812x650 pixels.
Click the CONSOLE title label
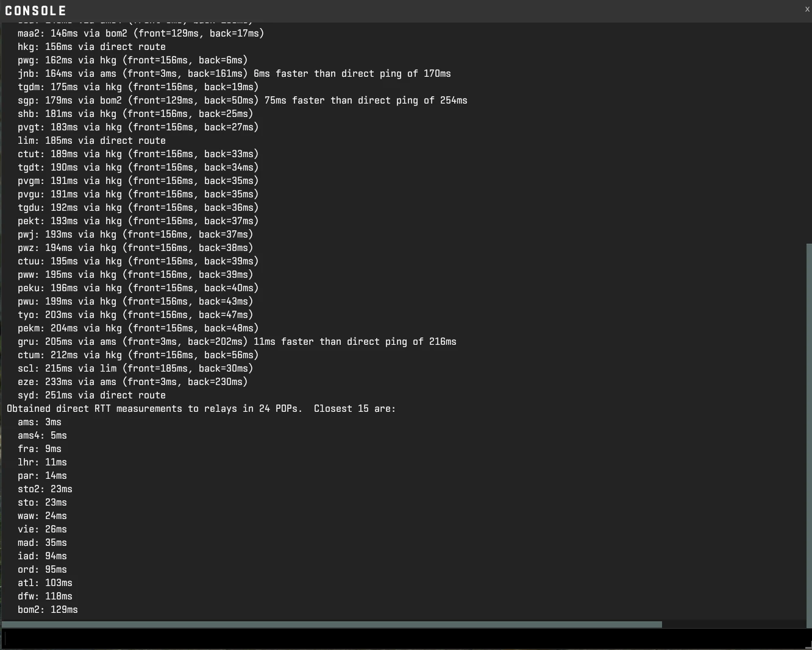pos(35,10)
